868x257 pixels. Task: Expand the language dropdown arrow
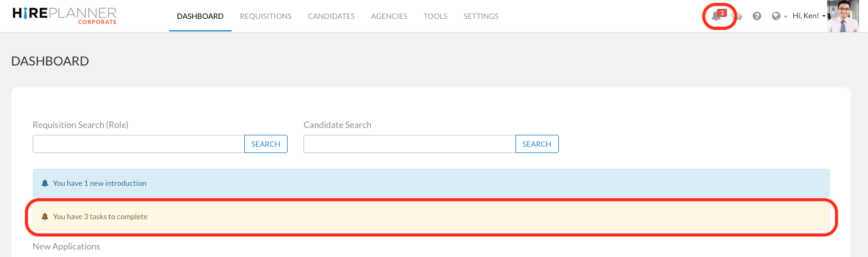(x=785, y=17)
